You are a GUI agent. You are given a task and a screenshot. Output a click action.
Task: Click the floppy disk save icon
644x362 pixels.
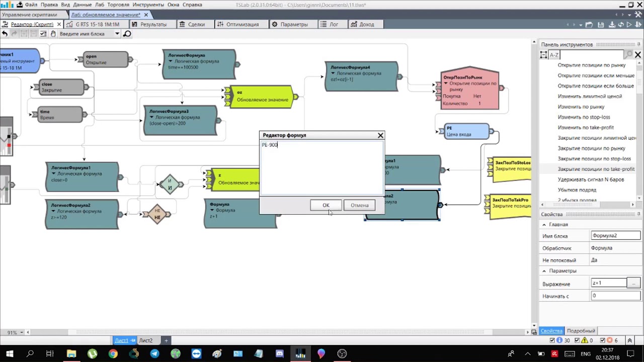click(x=601, y=24)
